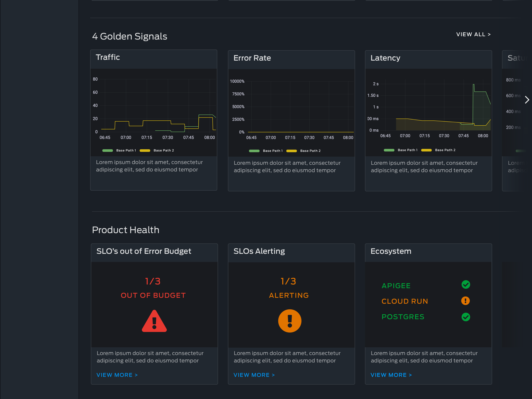Click the orange alert icon beside CLOUD RUN
This screenshot has height=399, width=532.
click(465, 301)
